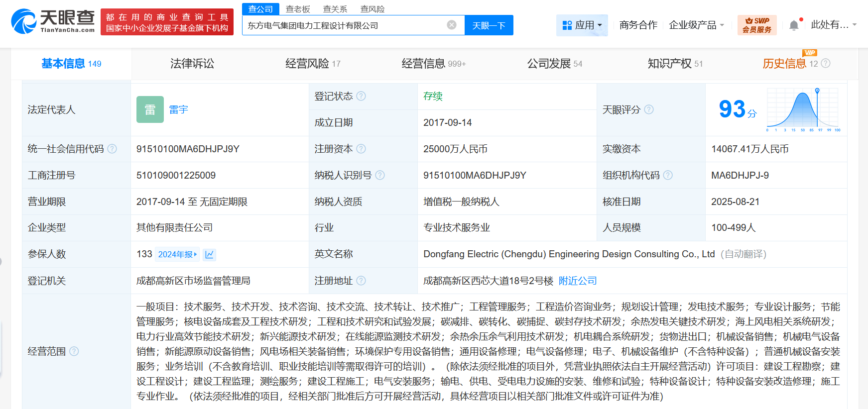Switch to the 法律诉讼 tab
This screenshot has width=868, height=409.
(x=192, y=64)
